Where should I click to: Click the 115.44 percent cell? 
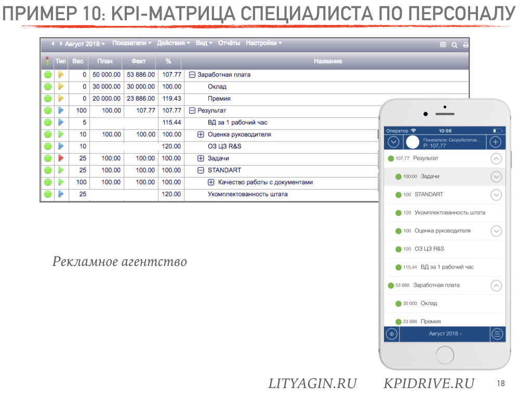[171, 123]
